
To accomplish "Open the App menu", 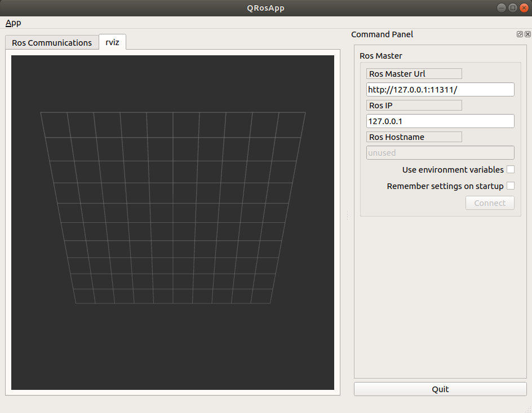I will point(13,23).
